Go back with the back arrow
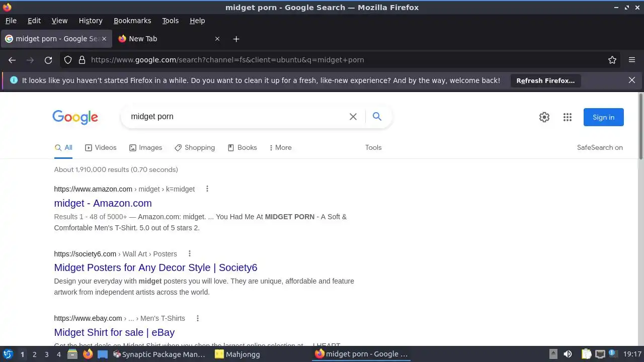The height and width of the screenshot is (362, 644). tap(12, 60)
